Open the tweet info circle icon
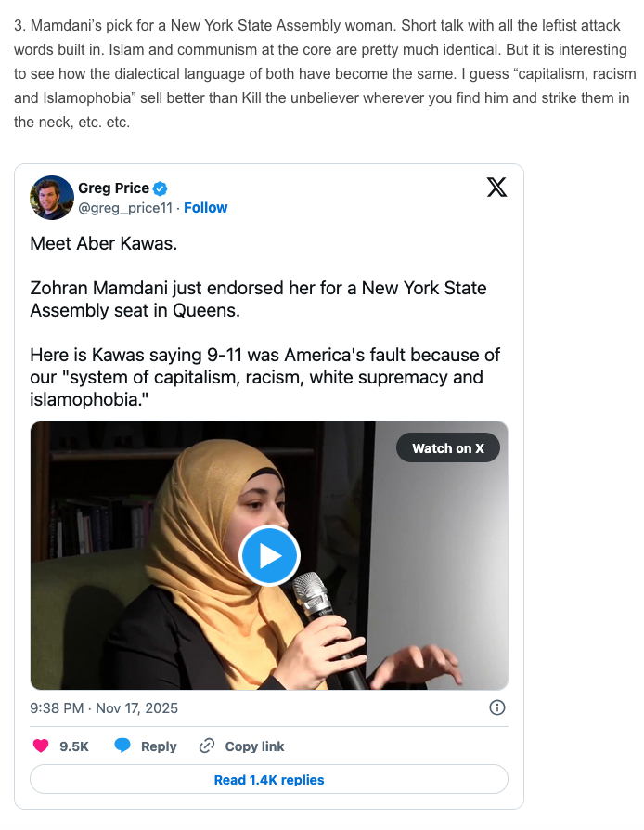The width and height of the screenshot is (644, 830). click(x=496, y=707)
